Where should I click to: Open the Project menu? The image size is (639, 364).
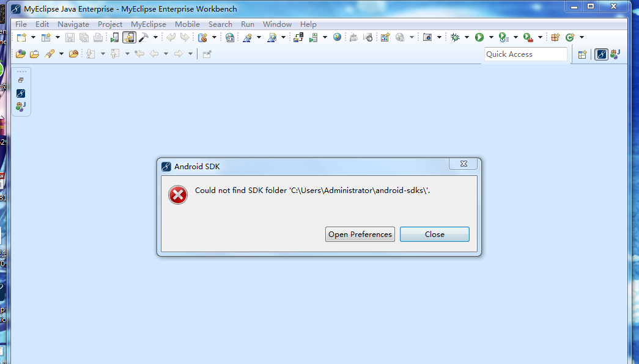click(x=110, y=24)
